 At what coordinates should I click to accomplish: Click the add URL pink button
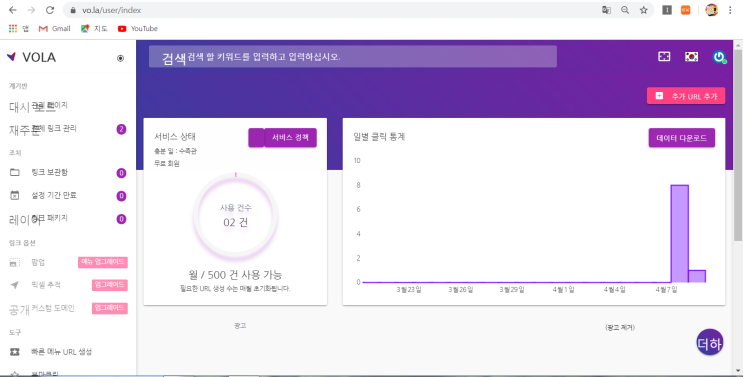pos(686,96)
